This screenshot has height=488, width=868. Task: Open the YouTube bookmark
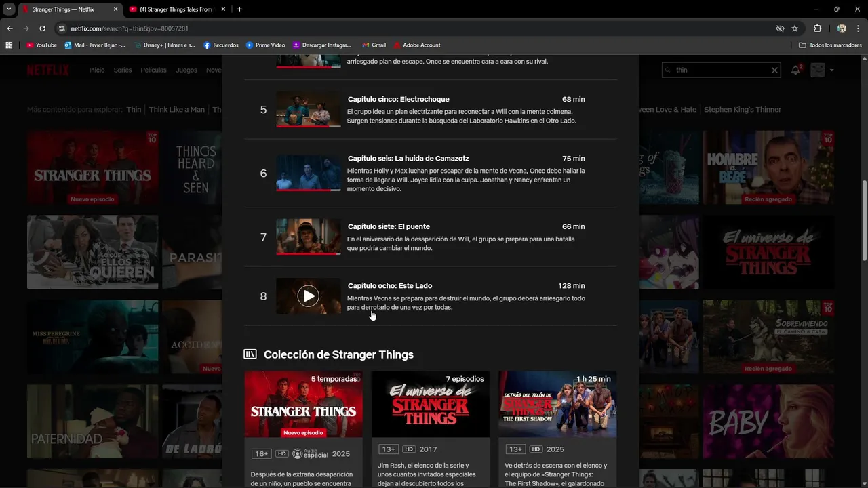pos(41,45)
